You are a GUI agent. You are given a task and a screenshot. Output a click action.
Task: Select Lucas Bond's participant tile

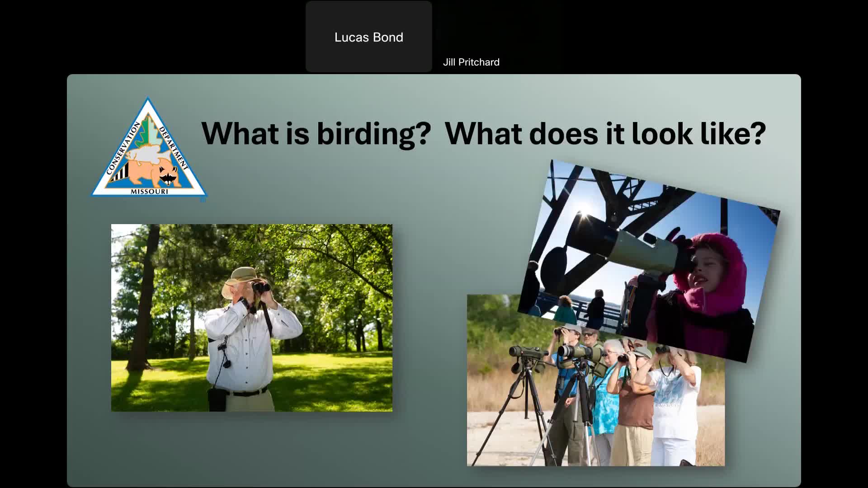tap(368, 37)
